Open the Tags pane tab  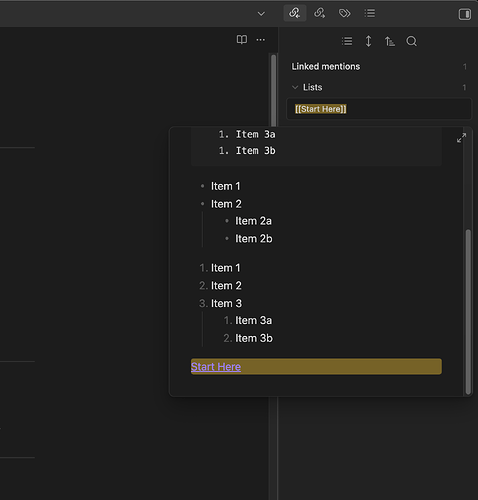[x=344, y=13]
